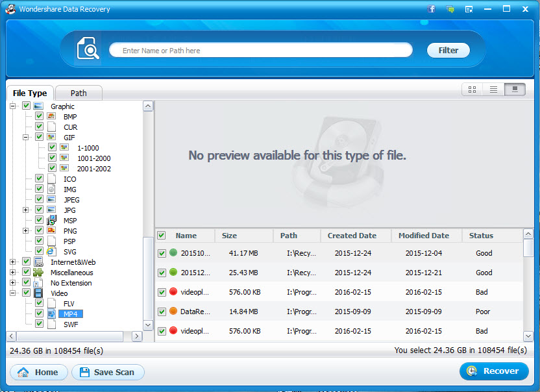Sort files by Created Date column
Screen dimensions: 540x392
click(x=356, y=236)
